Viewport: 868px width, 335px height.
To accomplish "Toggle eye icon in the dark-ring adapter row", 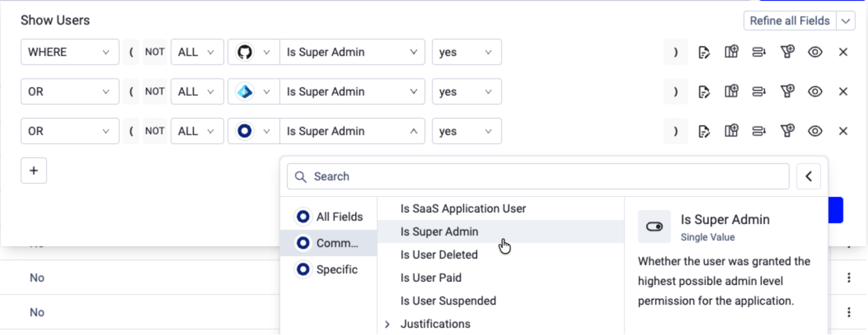I will (x=815, y=131).
